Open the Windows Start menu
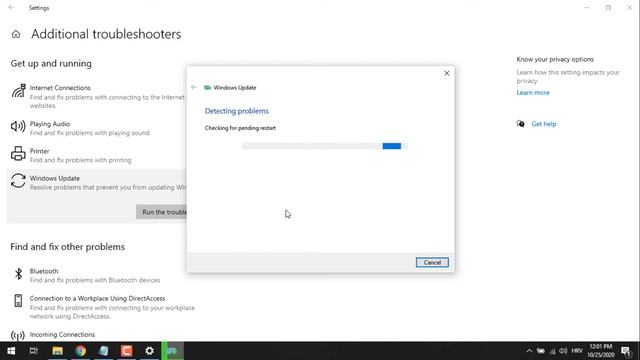 [x=11, y=351]
